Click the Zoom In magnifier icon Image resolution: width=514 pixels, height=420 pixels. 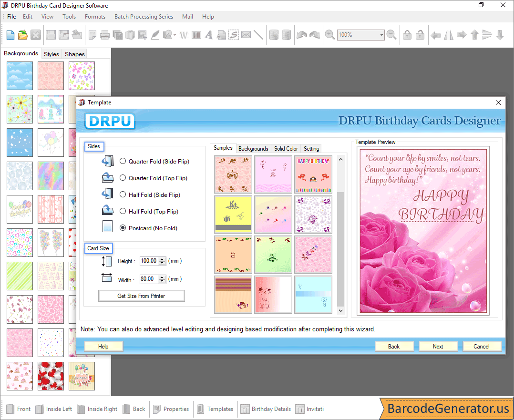[330, 35]
